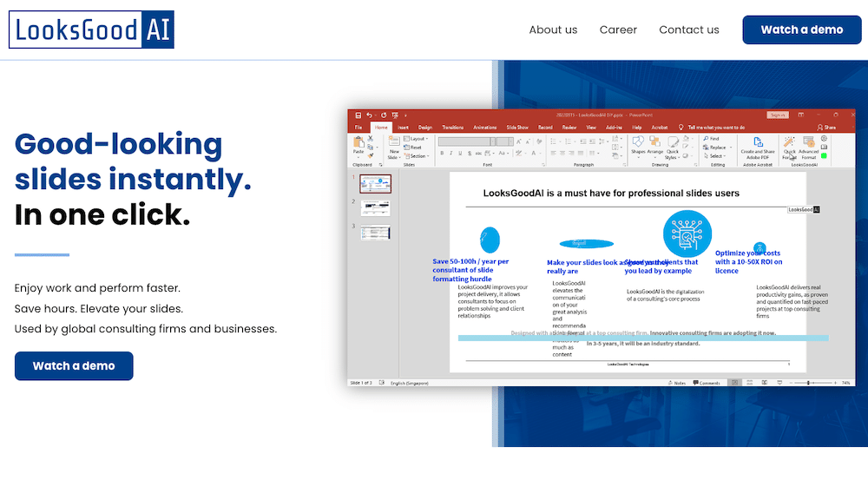This screenshot has height=480, width=868.
Task: Click the Cut scissors icon
Action: pyautogui.click(x=371, y=138)
